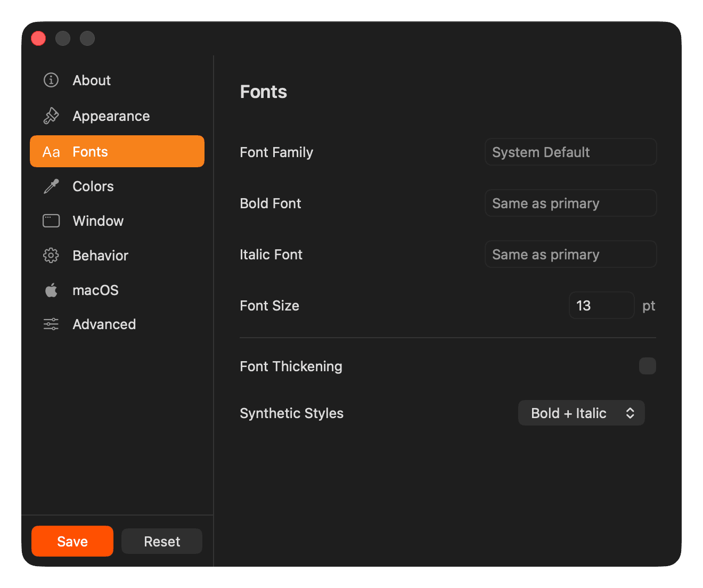Click the Italic Font field

(x=570, y=254)
